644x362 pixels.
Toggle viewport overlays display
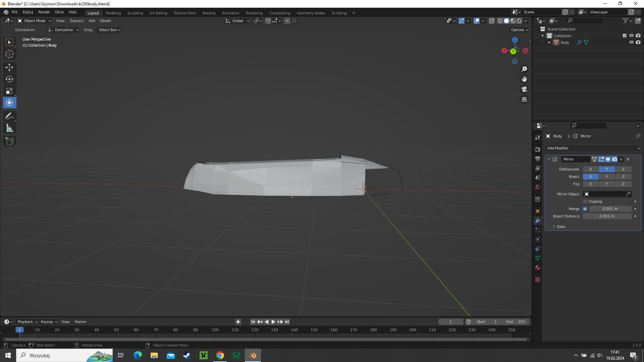[x=477, y=21]
